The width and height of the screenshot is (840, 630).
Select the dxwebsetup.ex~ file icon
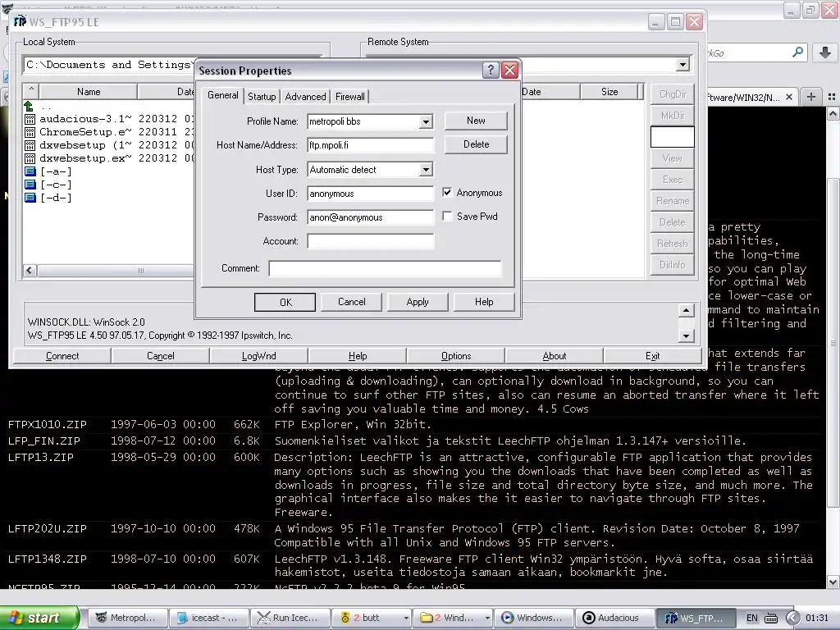click(x=30, y=158)
